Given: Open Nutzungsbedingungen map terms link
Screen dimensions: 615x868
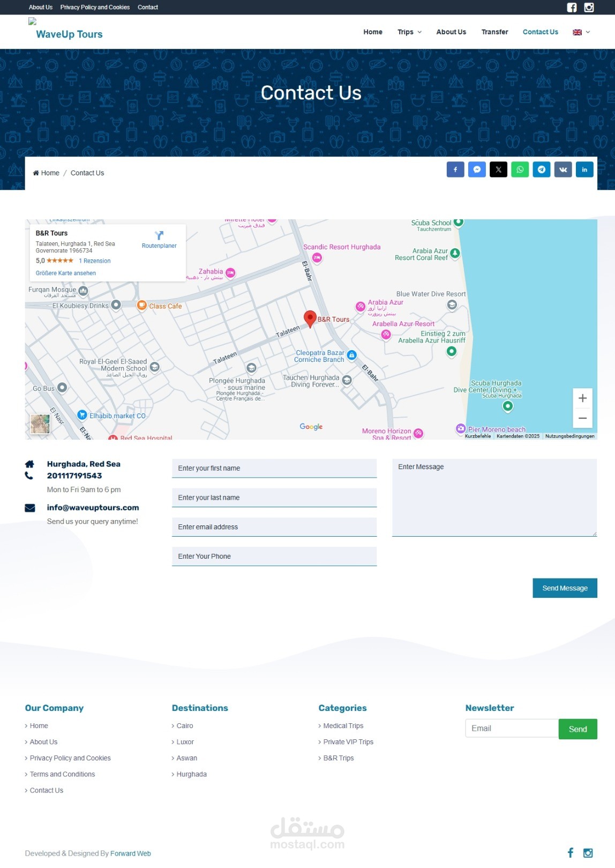Looking at the screenshot, I should (x=569, y=436).
